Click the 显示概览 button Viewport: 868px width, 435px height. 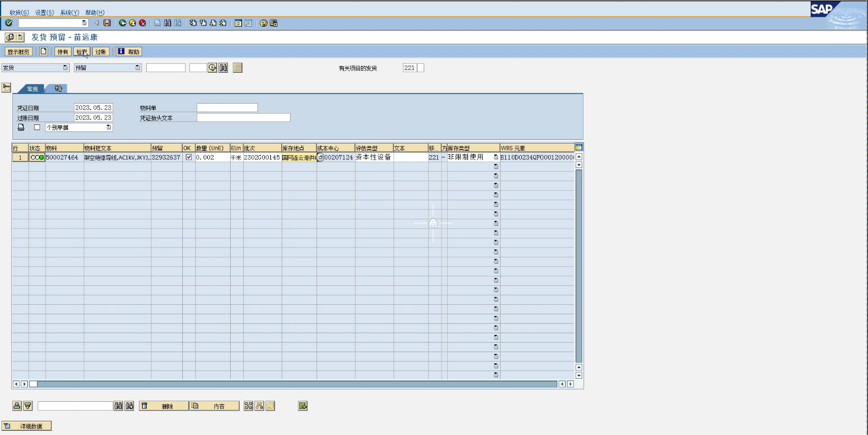19,51
